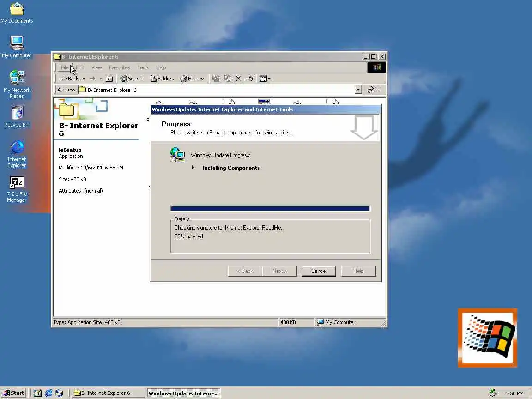Click status bar 'Type: Application Size: 480 KB'

point(87,322)
